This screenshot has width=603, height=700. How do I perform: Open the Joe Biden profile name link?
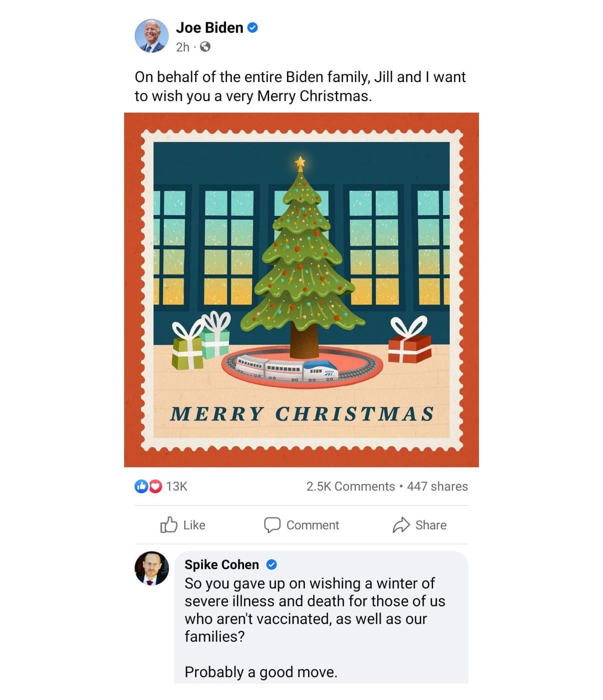pyautogui.click(x=209, y=28)
